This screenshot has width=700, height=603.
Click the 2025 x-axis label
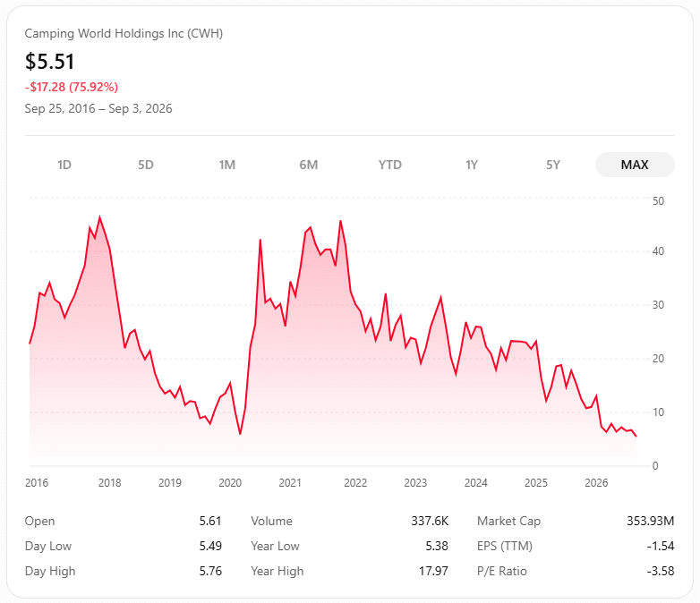[x=535, y=482]
